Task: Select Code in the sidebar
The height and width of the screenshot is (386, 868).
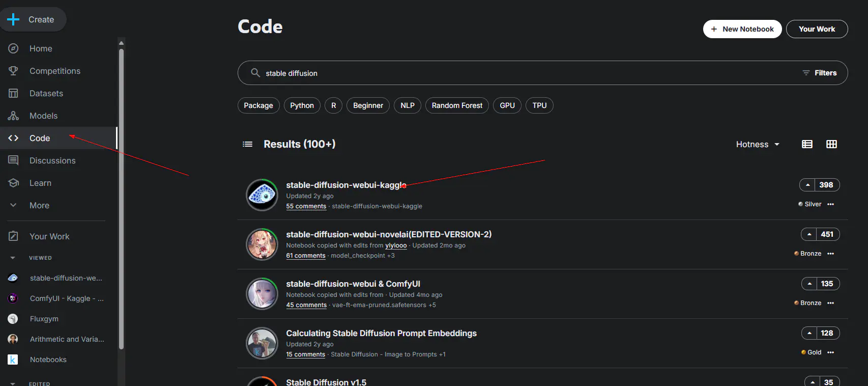Action: pyautogui.click(x=59, y=138)
